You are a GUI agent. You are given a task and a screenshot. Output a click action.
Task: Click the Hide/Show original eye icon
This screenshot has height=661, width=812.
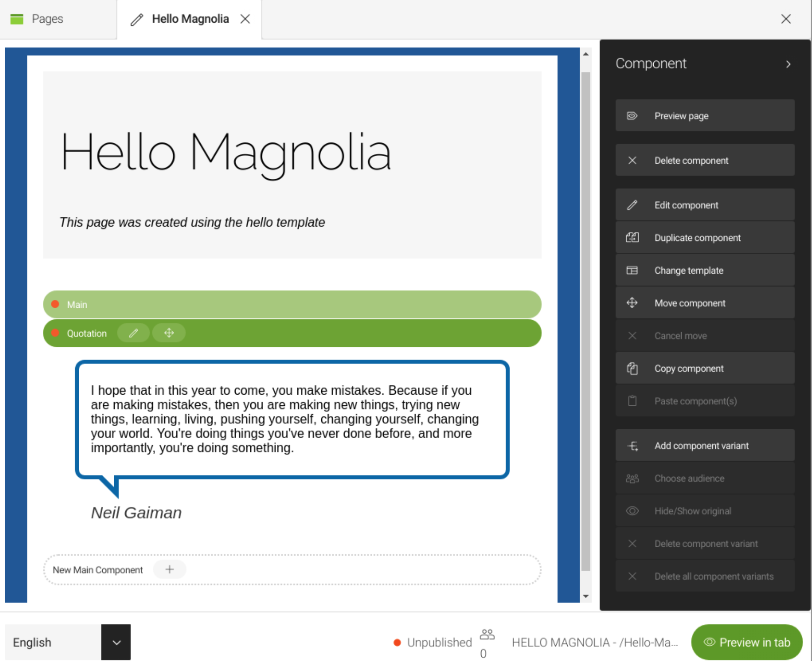click(x=632, y=511)
